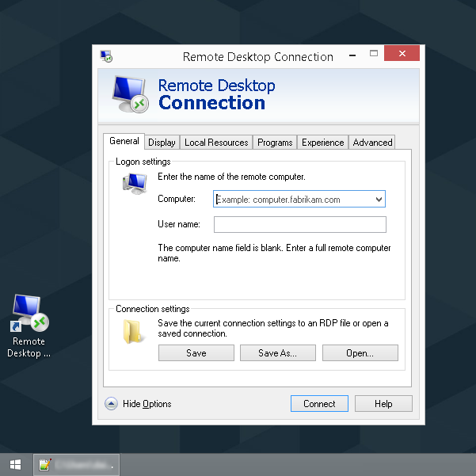Click the window title 'Remote Desktop Connection'
The width and height of the screenshot is (476, 476).
pyautogui.click(x=258, y=57)
